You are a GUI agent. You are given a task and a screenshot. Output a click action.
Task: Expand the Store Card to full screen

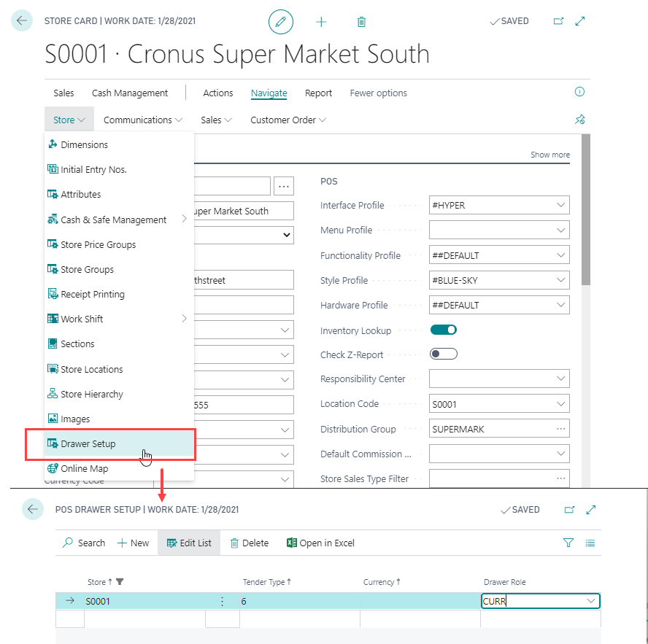(580, 21)
